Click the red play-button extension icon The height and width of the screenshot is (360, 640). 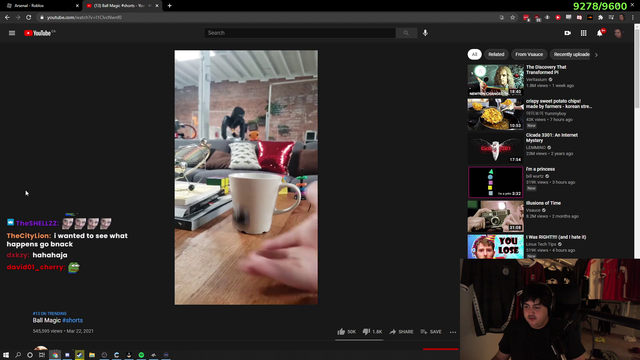(558, 18)
